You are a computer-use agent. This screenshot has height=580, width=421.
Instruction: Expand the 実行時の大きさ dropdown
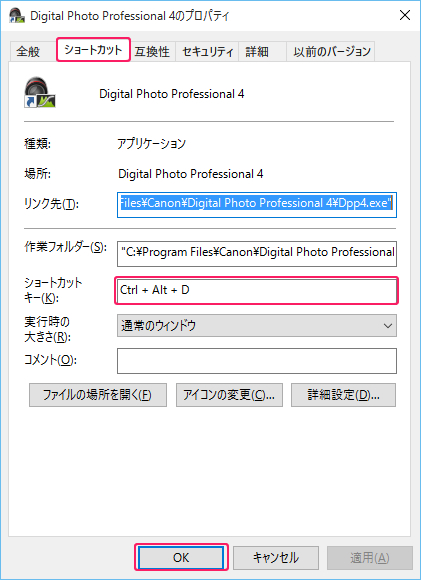(x=257, y=326)
